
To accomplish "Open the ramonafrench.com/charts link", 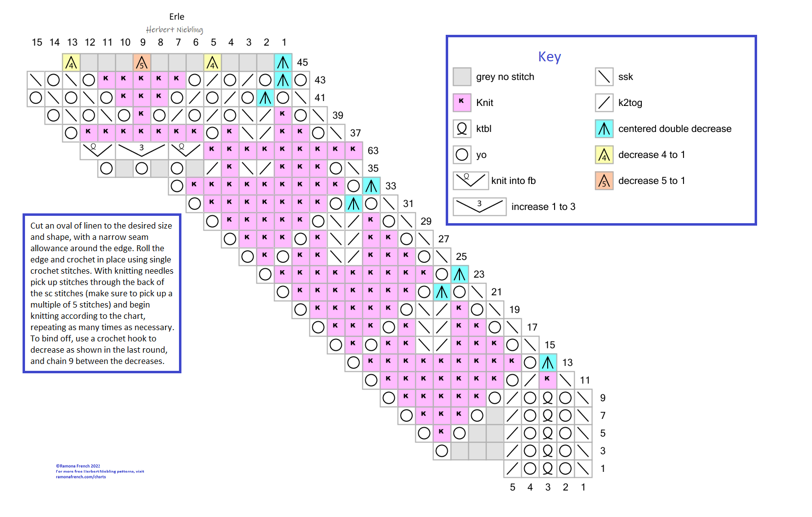I will coord(81,477).
